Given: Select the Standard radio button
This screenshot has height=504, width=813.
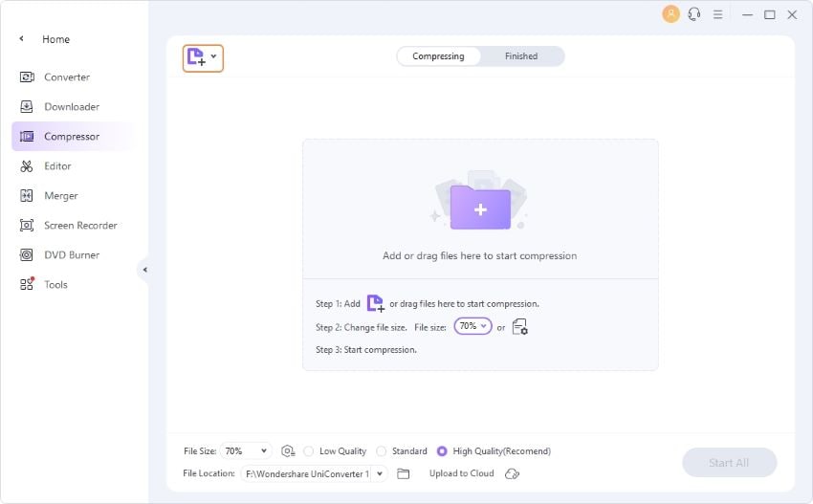Looking at the screenshot, I should coord(381,451).
